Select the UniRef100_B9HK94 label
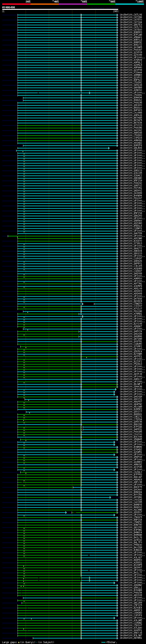This screenshot has height=644, width=146. point(131,98)
